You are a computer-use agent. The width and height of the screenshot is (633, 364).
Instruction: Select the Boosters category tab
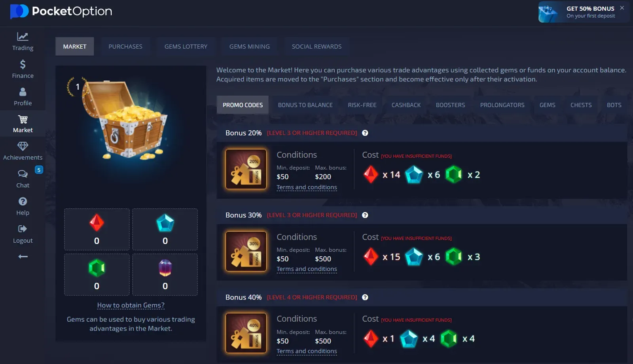[450, 105]
